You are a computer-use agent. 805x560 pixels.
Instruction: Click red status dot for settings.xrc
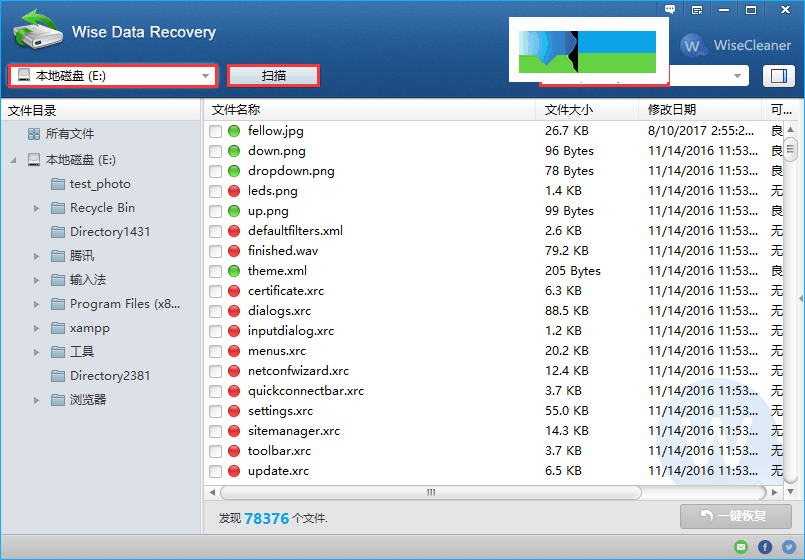pos(234,411)
